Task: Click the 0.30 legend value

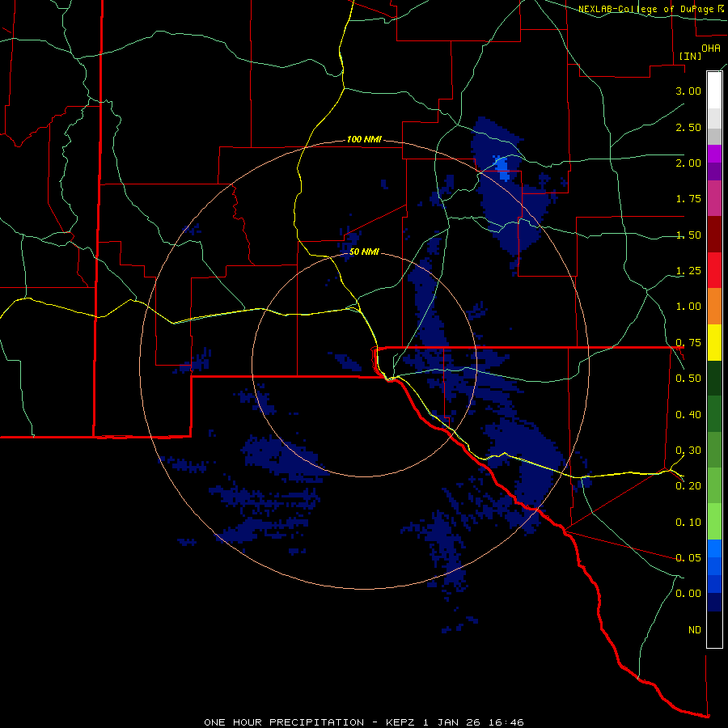Action: (x=688, y=451)
